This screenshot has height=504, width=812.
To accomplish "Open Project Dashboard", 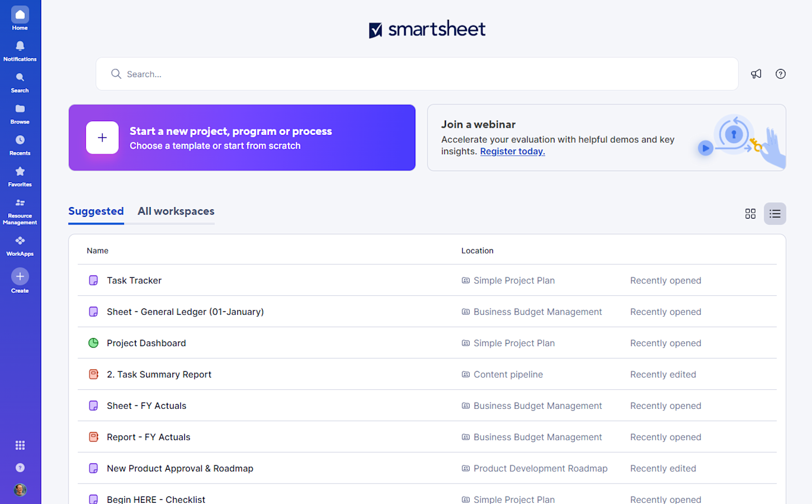I will coord(146,343).
